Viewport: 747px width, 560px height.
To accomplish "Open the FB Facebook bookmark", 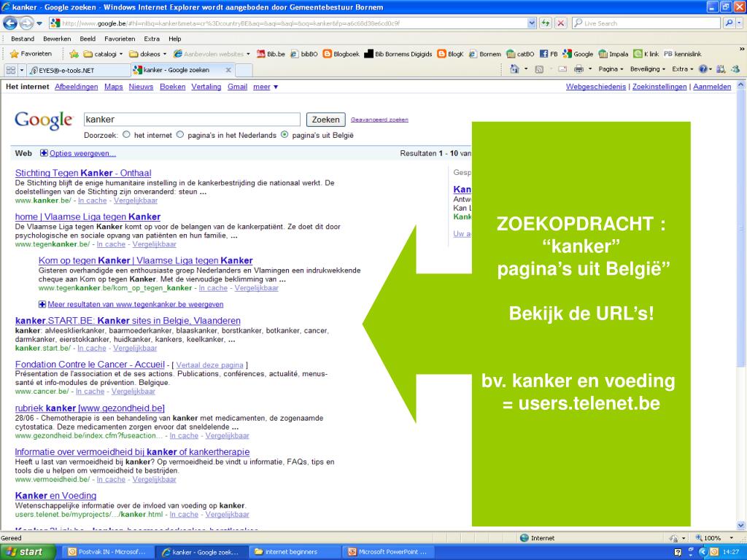I will point(549,54).
